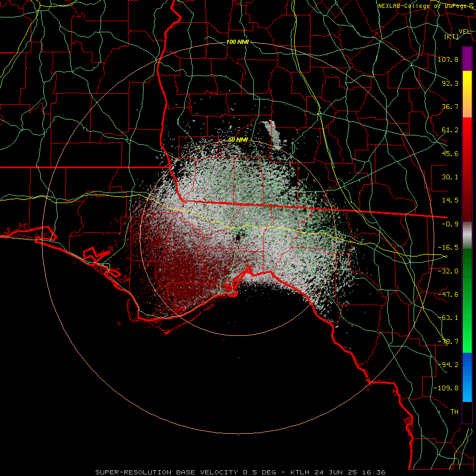Click the KTLH radar site black dot
Viewport: 476px width, 476px height.
(238, 237)
